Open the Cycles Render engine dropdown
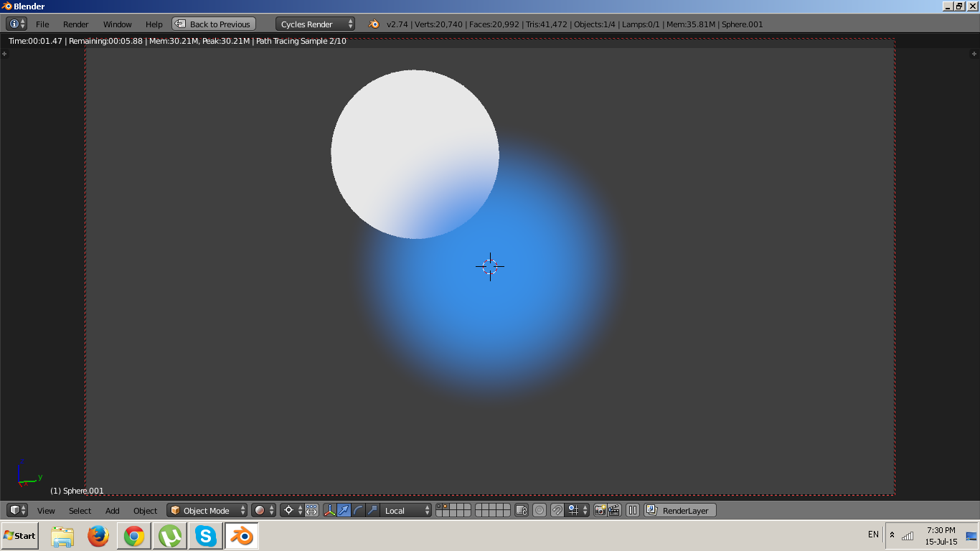Screen dimensions: 980x551 [315, 24]
